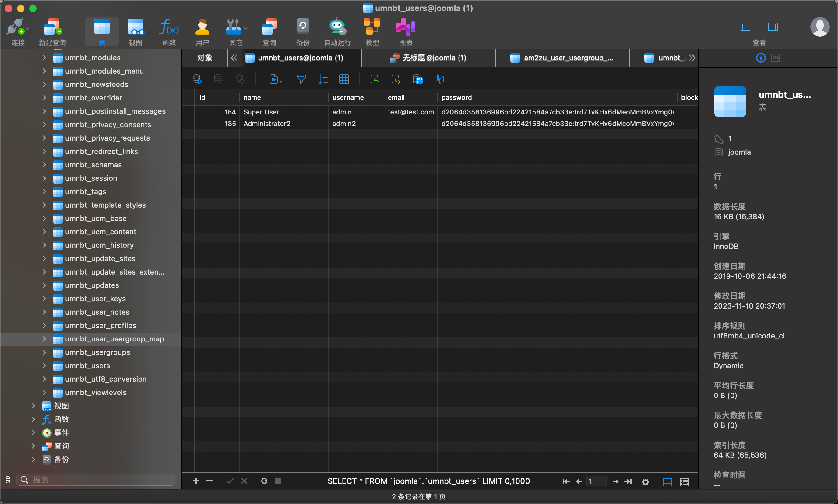Expand the umnbt_session table node
This screenshot has width=838, height=504.
click(x=44, y=178)
